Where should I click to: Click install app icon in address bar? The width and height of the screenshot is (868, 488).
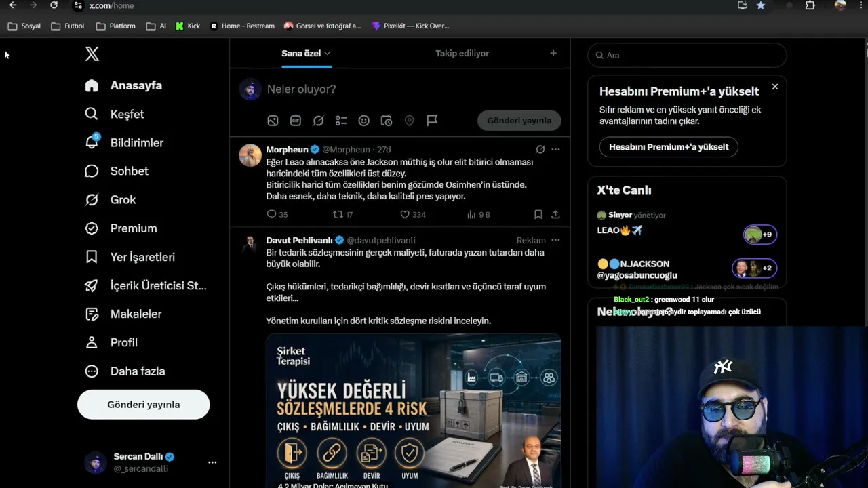[743, 5]
